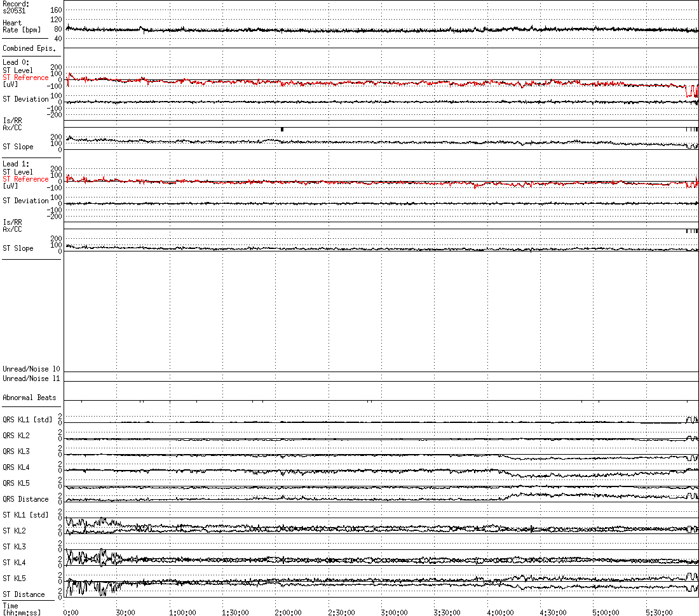Image resolution: width=699 pixels, height=616 pixels.
Task: Click red ST Reference label under Lead 1
Action: (25, 179)
